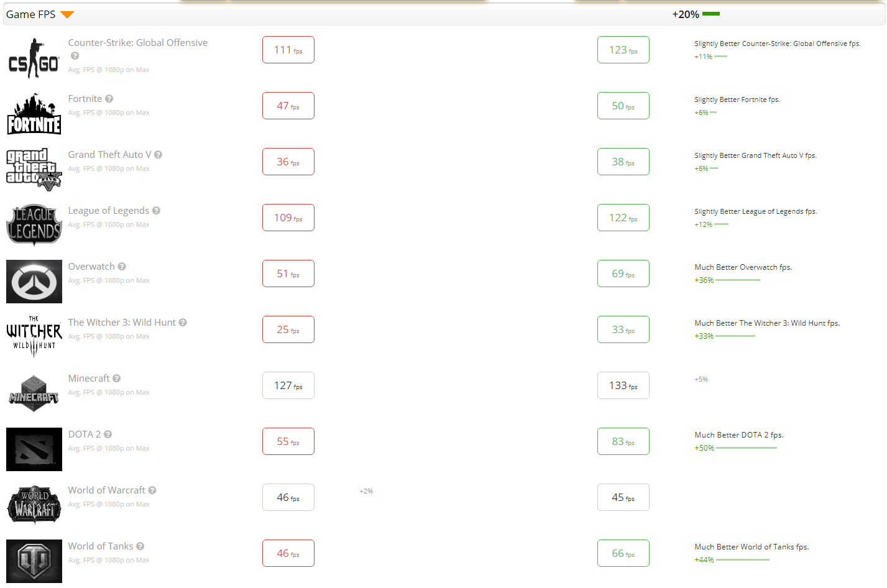887x588 pixels.
Task: Click the +5% label in Minecraft row
Action: 701,379
